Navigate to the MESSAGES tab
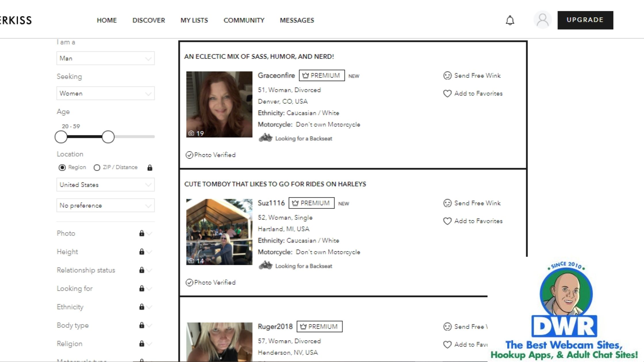This screenshot has width=644, height=362. coord(297,20)
